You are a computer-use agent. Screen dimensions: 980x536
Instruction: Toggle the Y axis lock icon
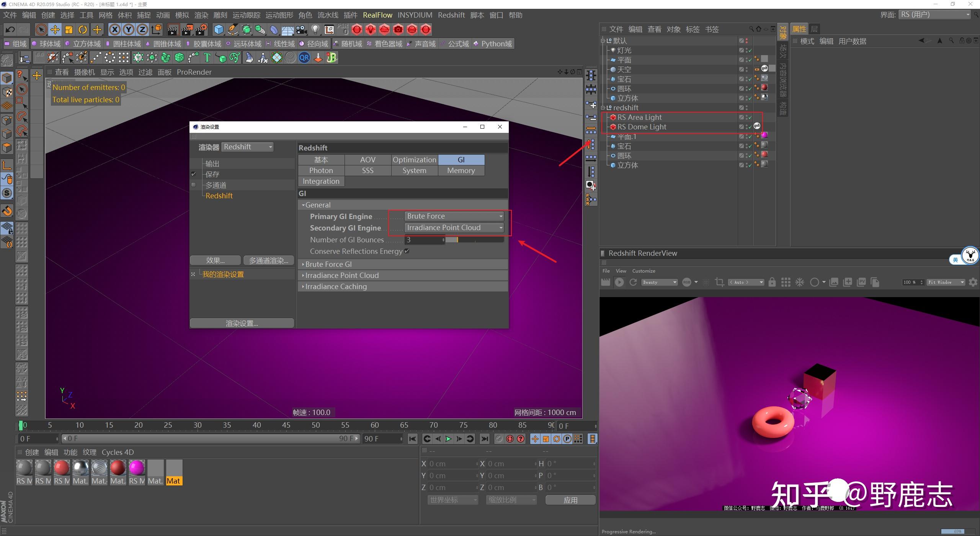pyautogui.click(x=129, y=29)
